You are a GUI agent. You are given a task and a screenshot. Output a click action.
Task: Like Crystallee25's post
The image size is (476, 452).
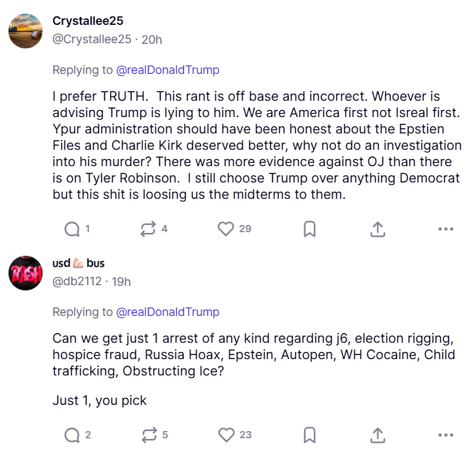(226, 229)
